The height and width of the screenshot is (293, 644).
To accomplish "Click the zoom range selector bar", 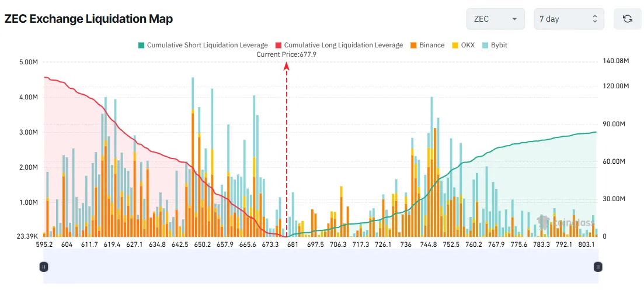I will click(321, 266).
